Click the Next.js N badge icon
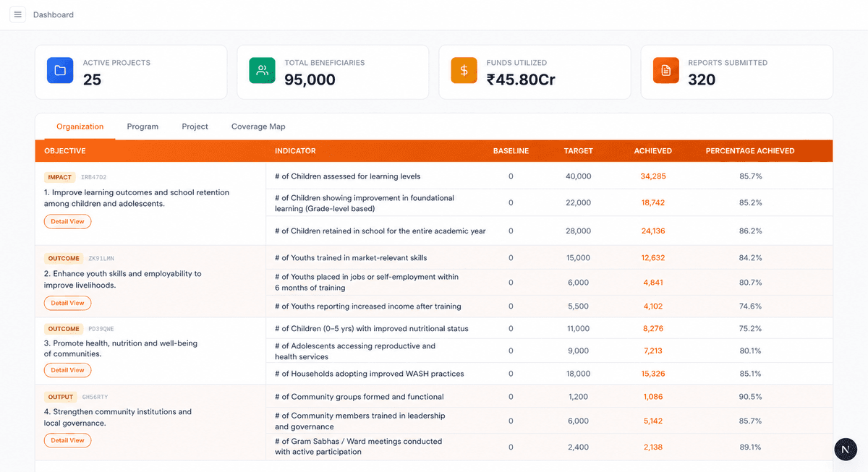Viewport: 868px width, 472px height. pos(845,449)
